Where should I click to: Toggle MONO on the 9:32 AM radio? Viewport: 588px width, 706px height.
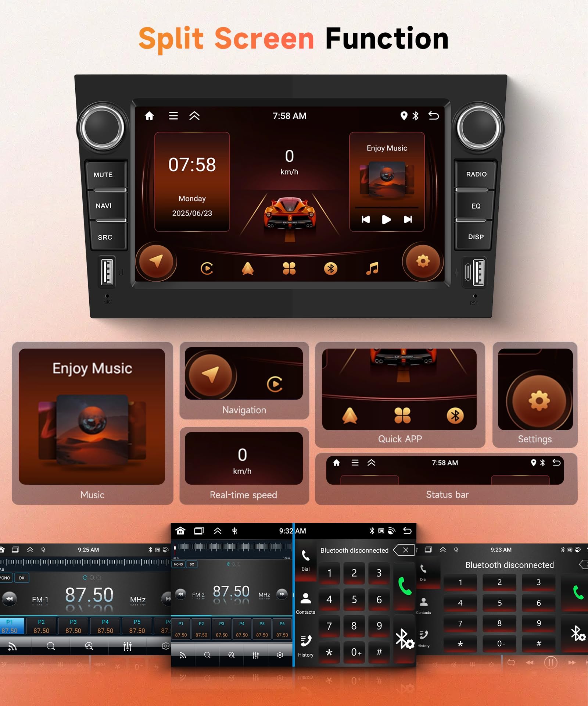pos(178,564)
